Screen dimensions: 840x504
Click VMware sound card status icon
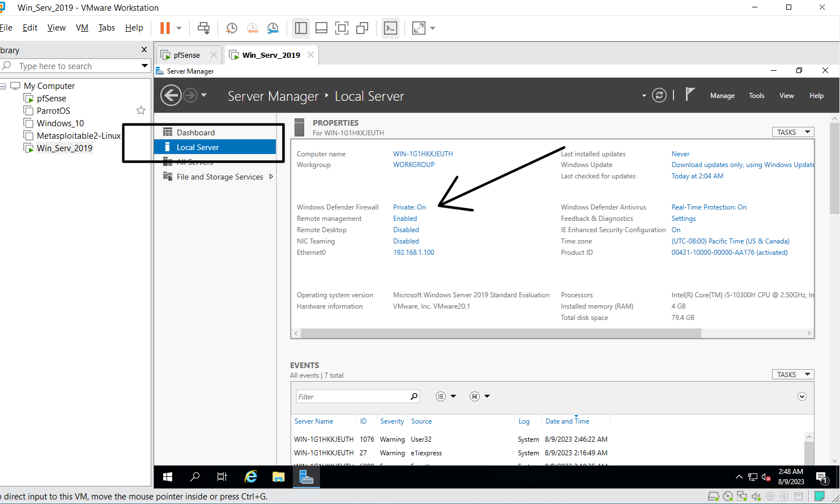[756, 497]
